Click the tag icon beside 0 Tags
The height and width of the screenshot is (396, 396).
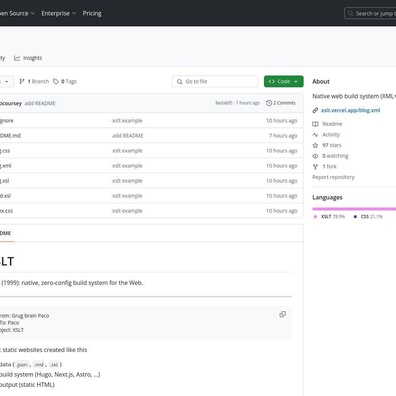point(56,81)
